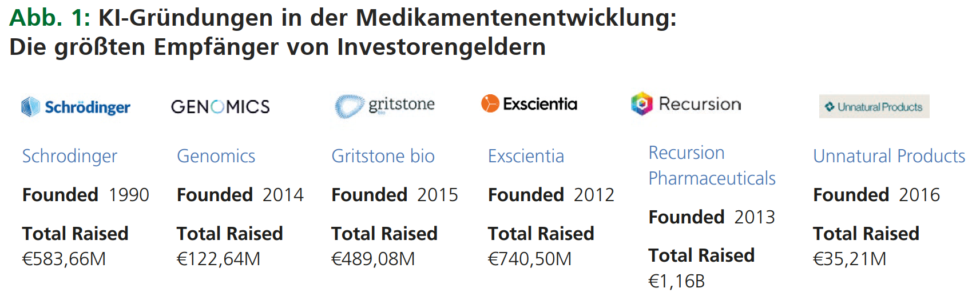Click Schrodinger's €583,66M total raised value

pos(64,259)
